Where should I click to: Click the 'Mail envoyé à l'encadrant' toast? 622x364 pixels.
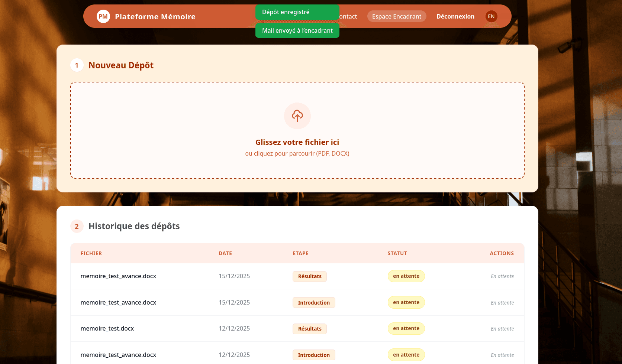tap(297, 30)
